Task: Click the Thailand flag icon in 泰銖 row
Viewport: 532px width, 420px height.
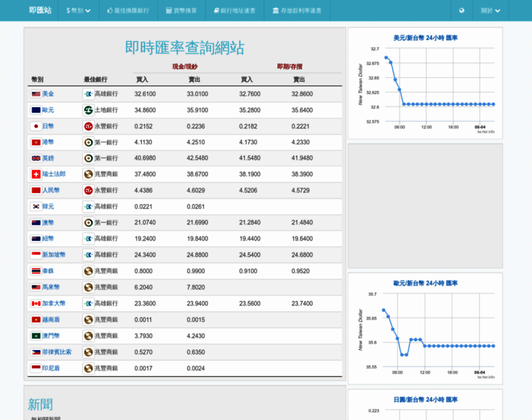Action: click(36, 271)
